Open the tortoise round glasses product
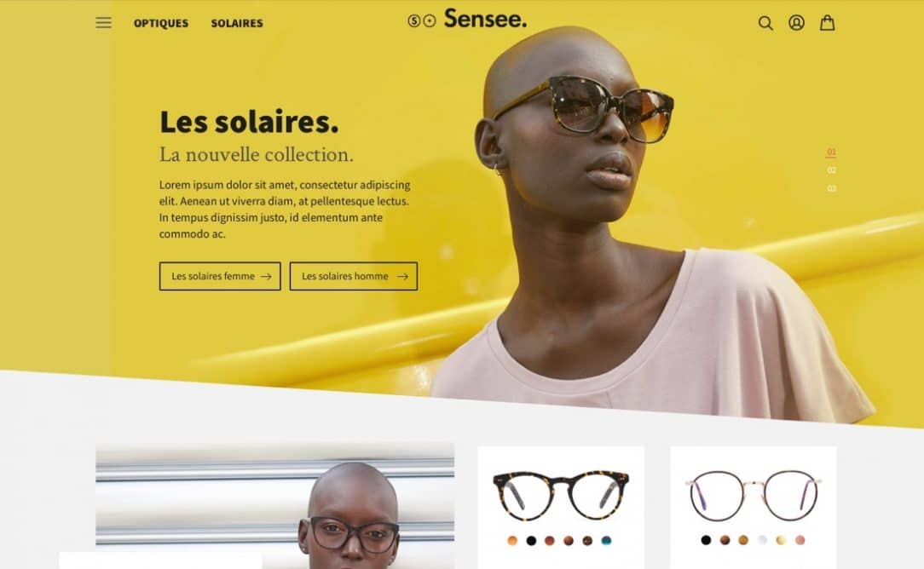Image resolution: width=924 pixels, height=569 pixels. click(x=560, y=494)
